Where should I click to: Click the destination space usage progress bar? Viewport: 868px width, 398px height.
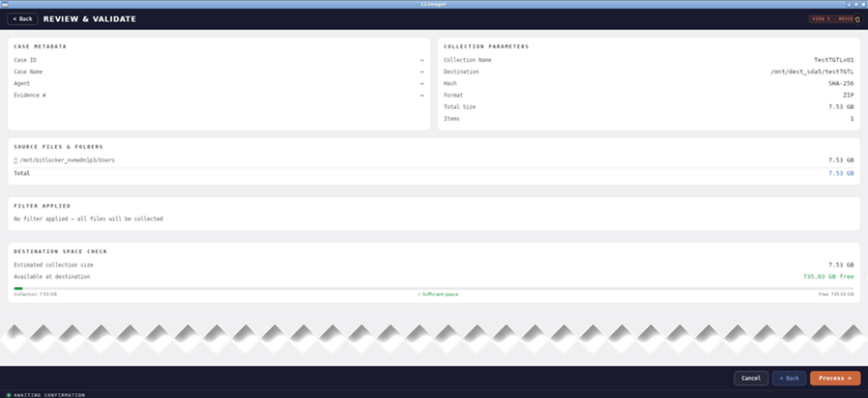coord(433,288)
